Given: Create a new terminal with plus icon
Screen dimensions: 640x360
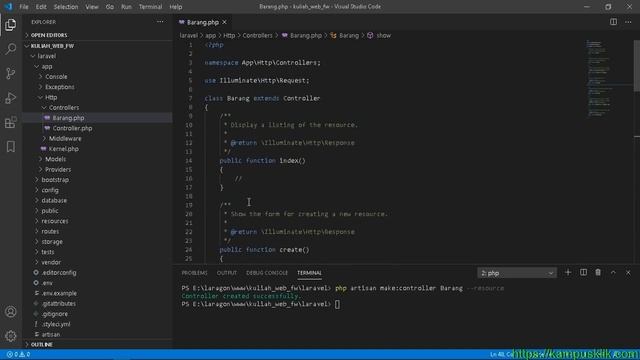Looking at the screenshot, I should [568, 273].
